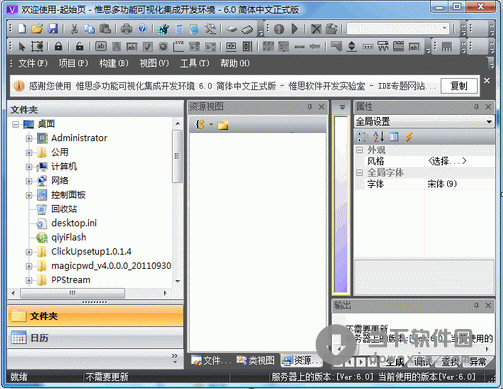
Task: Open the 日历 pane
Action: 95,338
